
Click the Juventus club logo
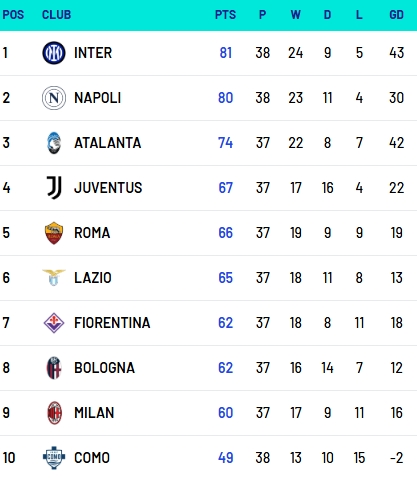54,188
